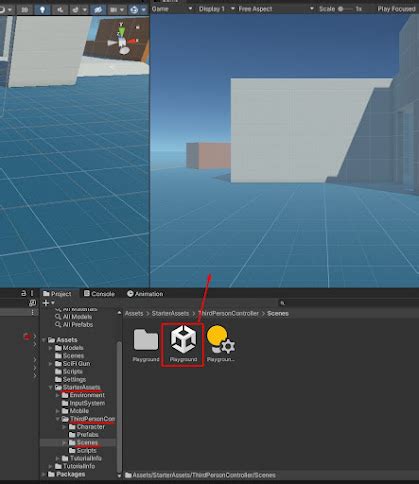
Task: Open the Play Focused dropdown
Action: coord(396,9)
